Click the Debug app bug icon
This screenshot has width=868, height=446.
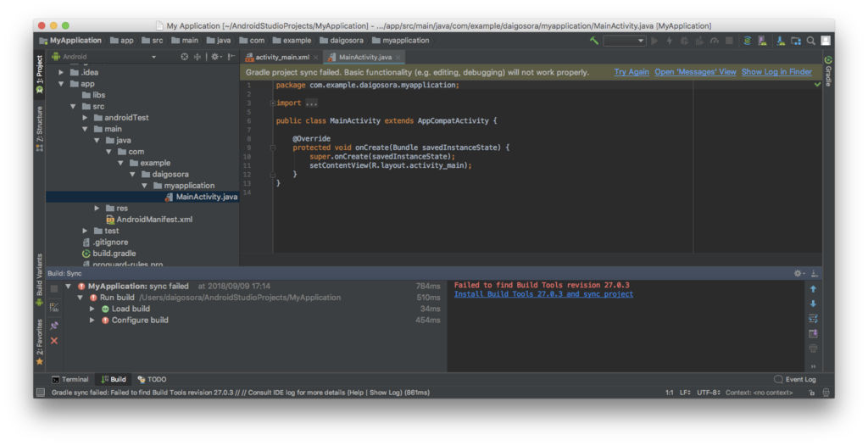click(x=684, y=41)
